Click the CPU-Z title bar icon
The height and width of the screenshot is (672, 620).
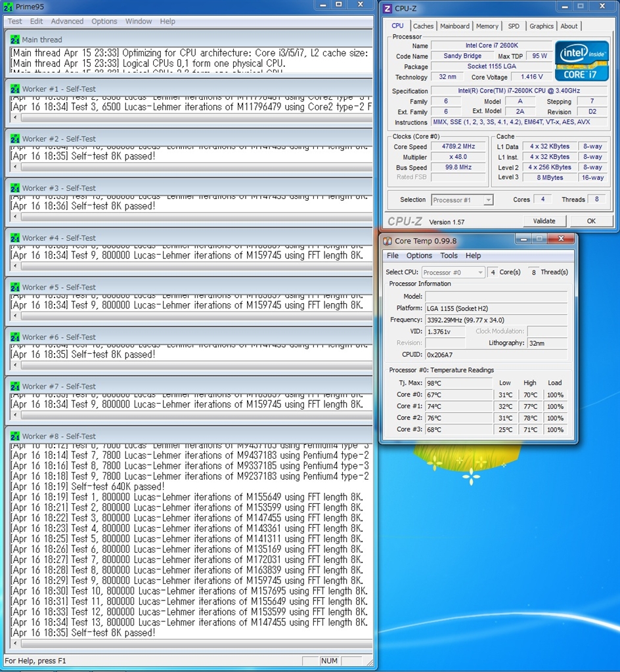[387, 9]
